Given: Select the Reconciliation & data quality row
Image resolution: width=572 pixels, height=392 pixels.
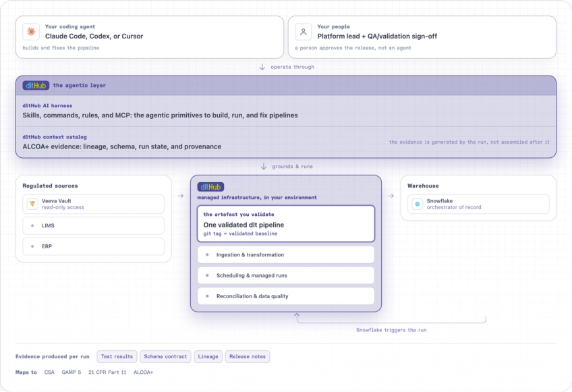Looking at the screenshot, I should [286, 296].
